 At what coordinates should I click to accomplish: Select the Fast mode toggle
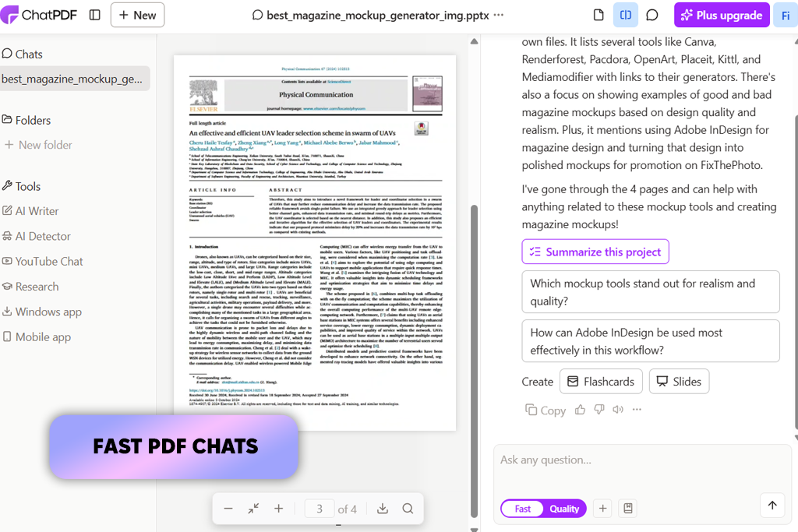click(522, 509)
